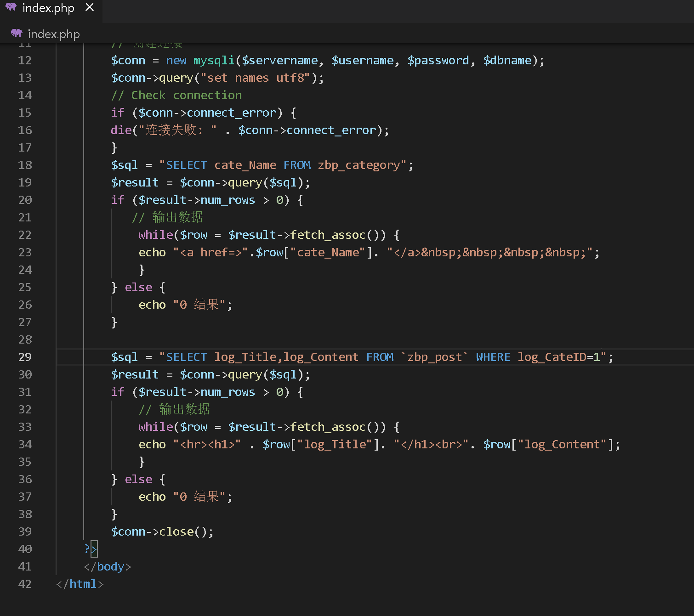694x616 pixels.
Task: Close the index.php tab
Action: tap(90, 8)
